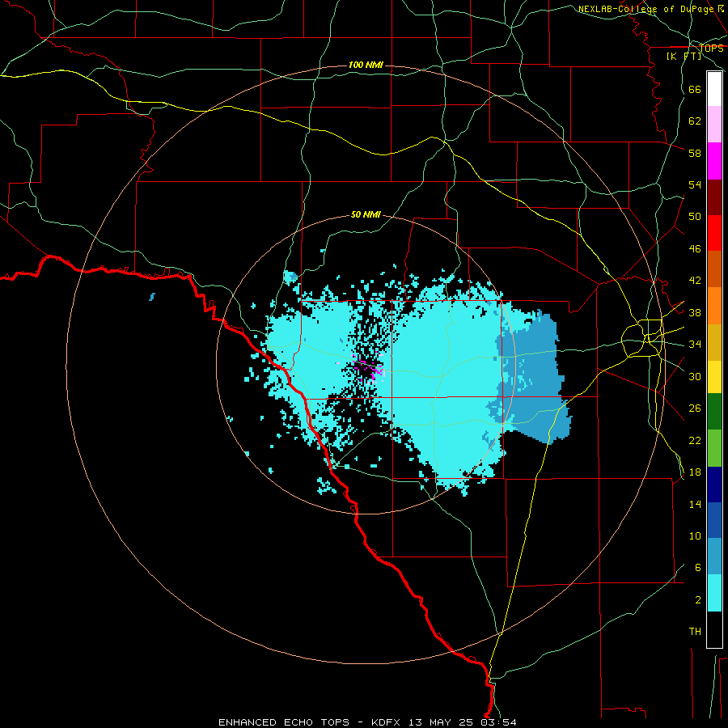
Task: Click the medium blue 18 kft legend swatch
Action: point(714,520)
